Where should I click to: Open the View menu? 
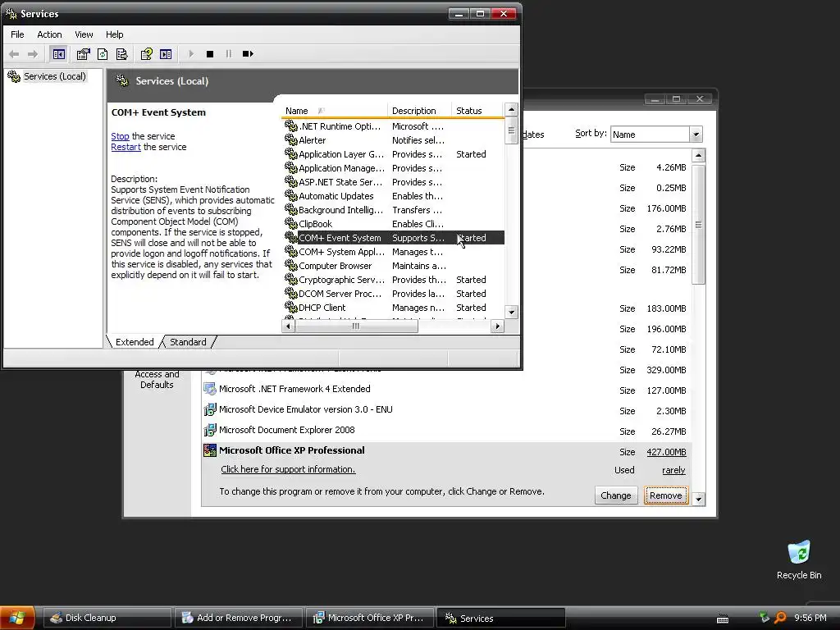[84, 34]
